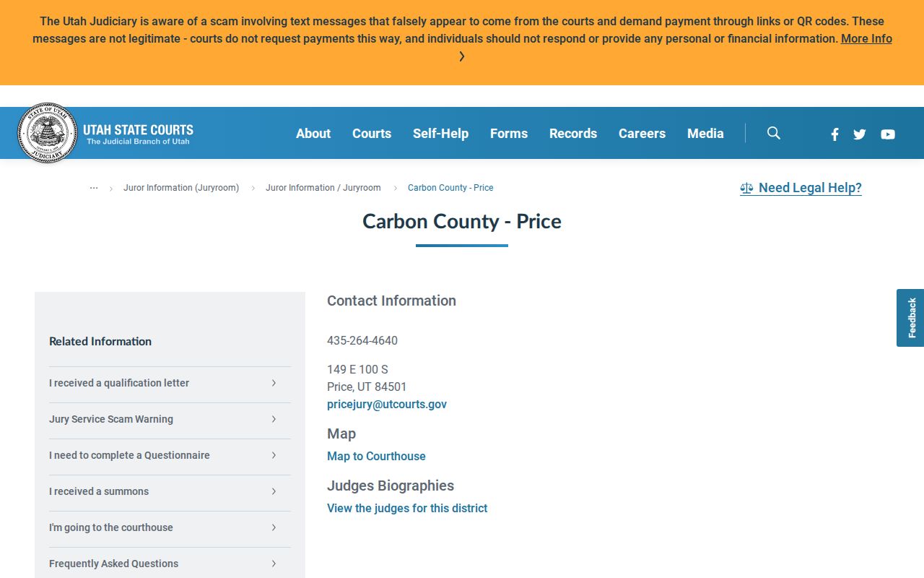Click the scales icon beside Need Legal Help
The image size is (924, 578).
pyautogui.click(x=746, y=188)
